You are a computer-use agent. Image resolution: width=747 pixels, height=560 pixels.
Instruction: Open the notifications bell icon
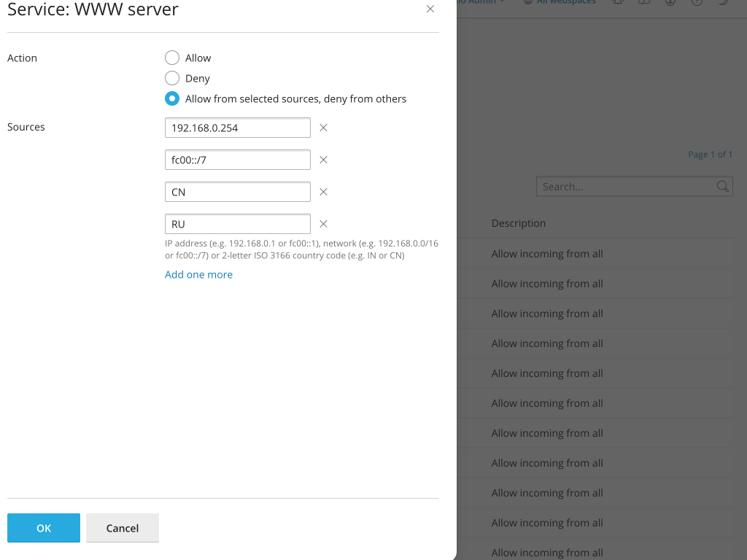click(617, 2)
